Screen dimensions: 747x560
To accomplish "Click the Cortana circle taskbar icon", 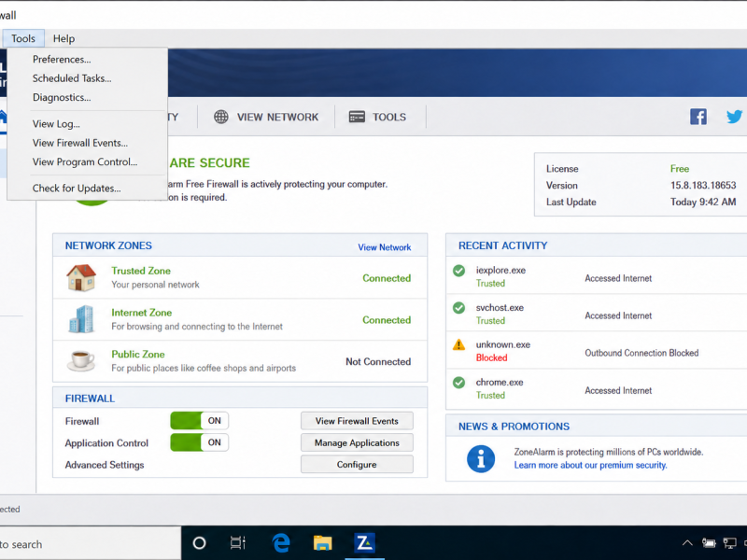I will coord(199,543).
